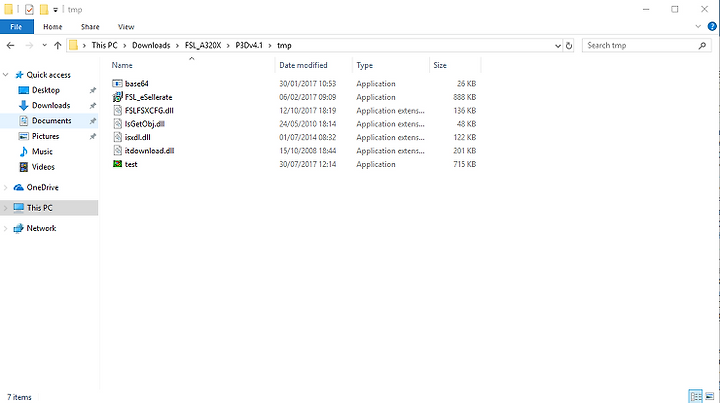Switch to Large icons view in status bar

tap(710, 396)
